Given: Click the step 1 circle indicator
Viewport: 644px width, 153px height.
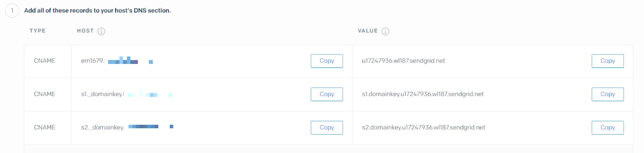Looking at the screenshot, I should click(12, 10).
